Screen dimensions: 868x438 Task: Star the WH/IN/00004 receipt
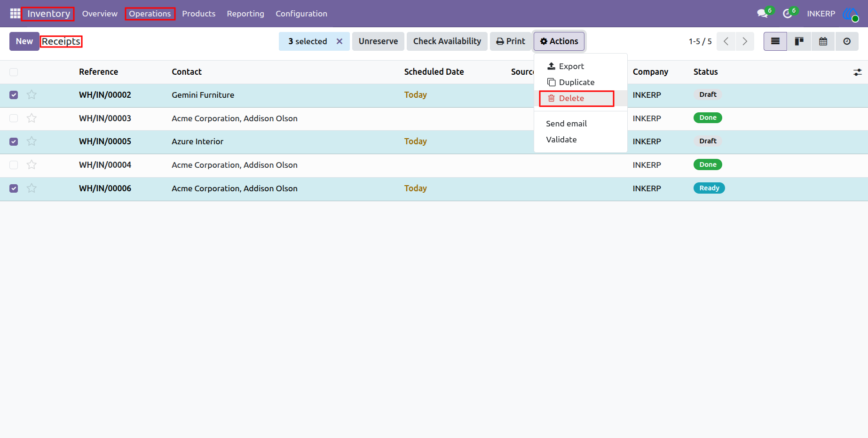tap(32, 165)
